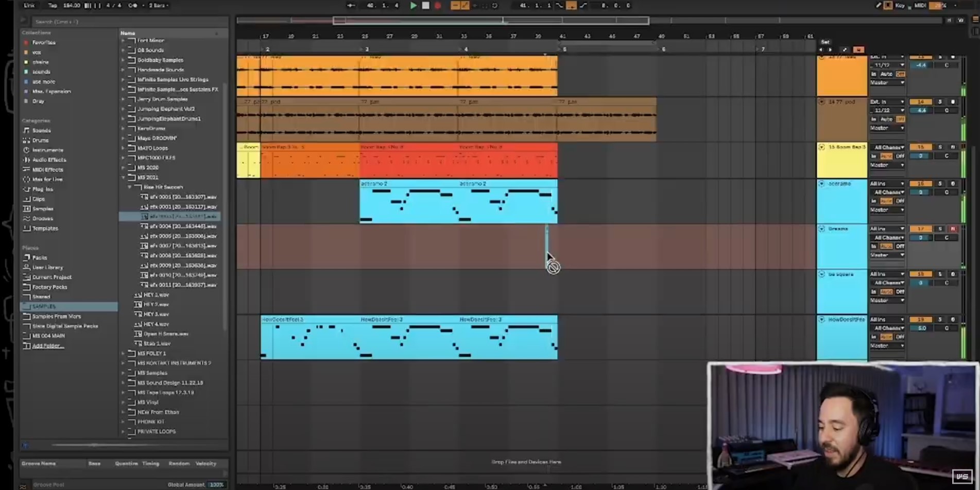Fold the scaramo track with its triangle

tap(821, 184)
